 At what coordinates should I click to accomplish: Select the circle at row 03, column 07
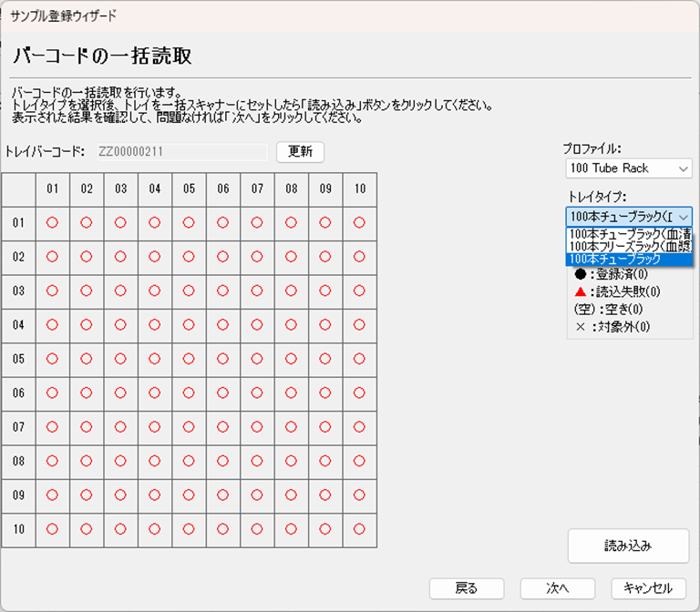click(x=257, y=291)
